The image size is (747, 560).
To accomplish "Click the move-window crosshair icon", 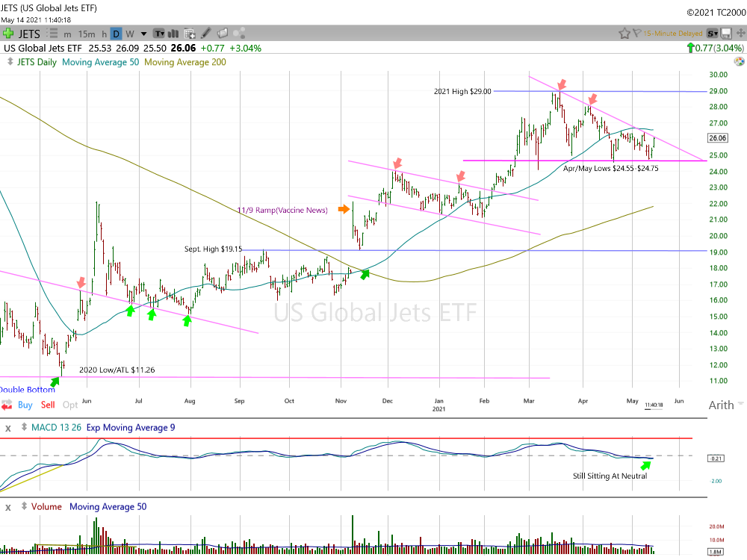I will coord(741,34).
